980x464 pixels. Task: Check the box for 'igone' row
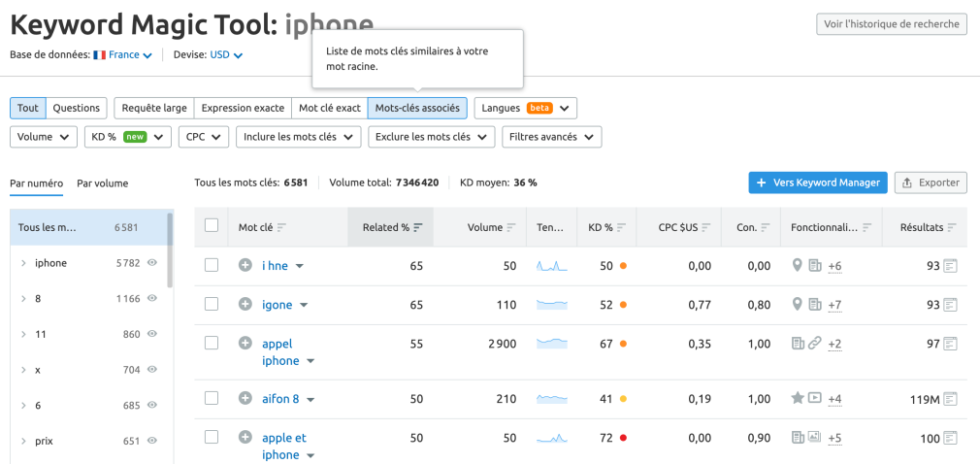pos(212,304)
